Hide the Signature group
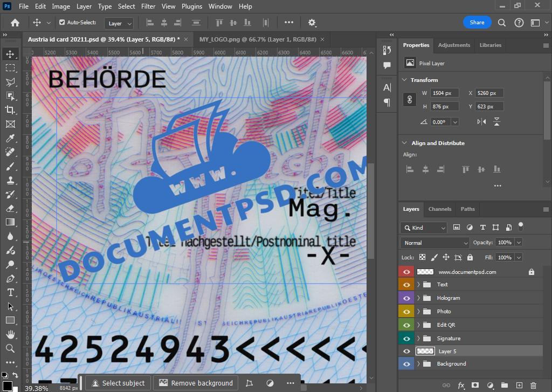This screenshot has width=552, height=392. click(x=406, y=338)
